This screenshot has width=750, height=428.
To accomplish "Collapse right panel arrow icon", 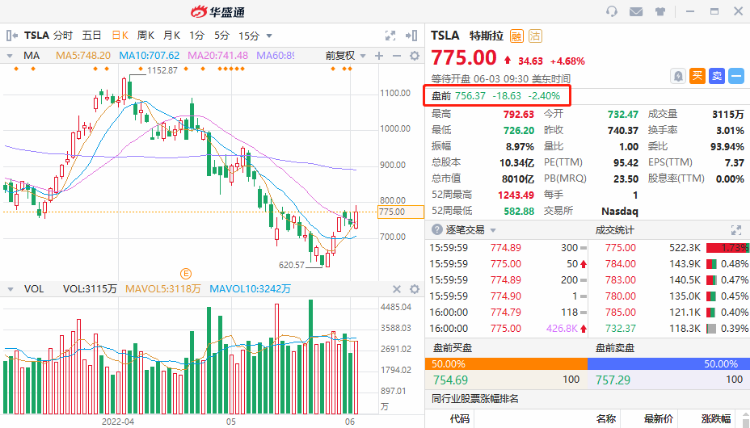I will click(x=411, y=35).
